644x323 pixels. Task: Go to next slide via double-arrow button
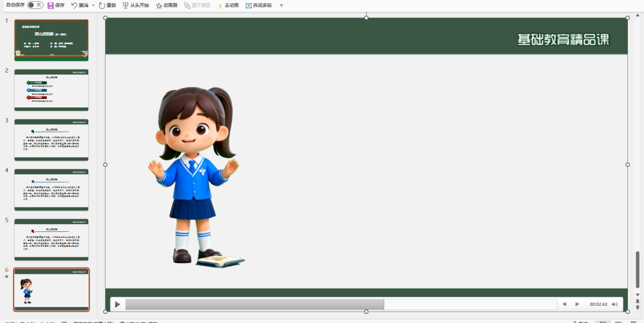point(637,308)
